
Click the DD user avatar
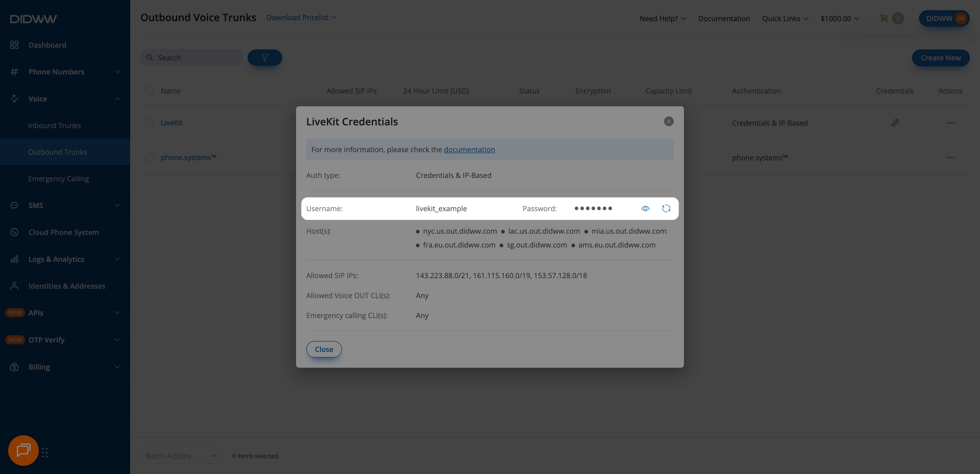961,18
